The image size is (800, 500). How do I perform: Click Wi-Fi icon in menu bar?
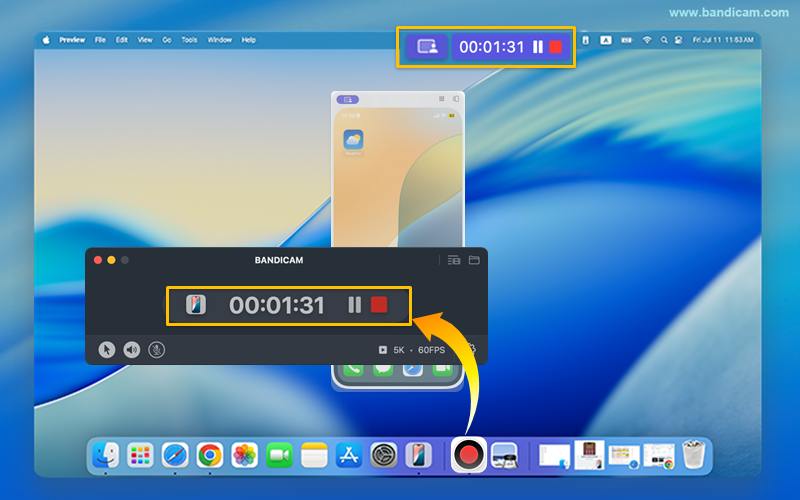pos(647,40)
